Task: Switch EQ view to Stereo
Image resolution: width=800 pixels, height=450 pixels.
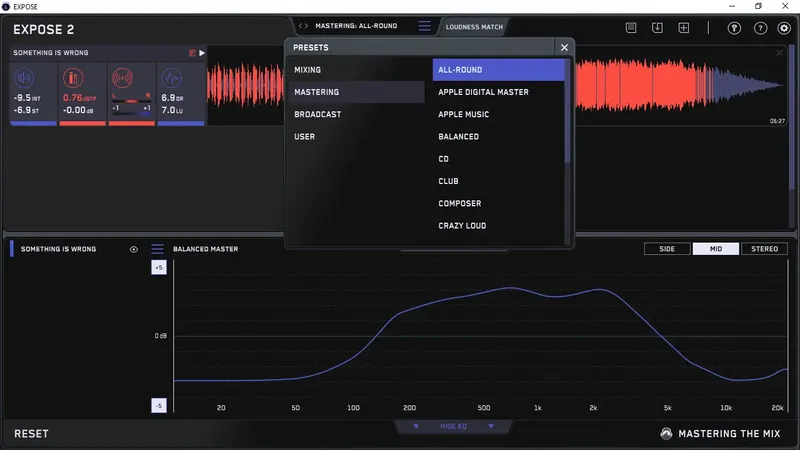Action: click(x=764, y=249)
